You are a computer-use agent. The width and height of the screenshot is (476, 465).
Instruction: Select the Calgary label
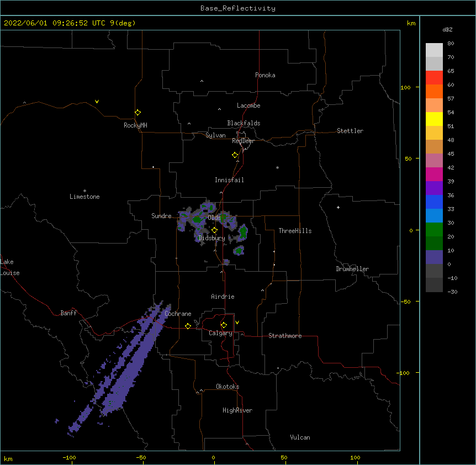(220, 333)
